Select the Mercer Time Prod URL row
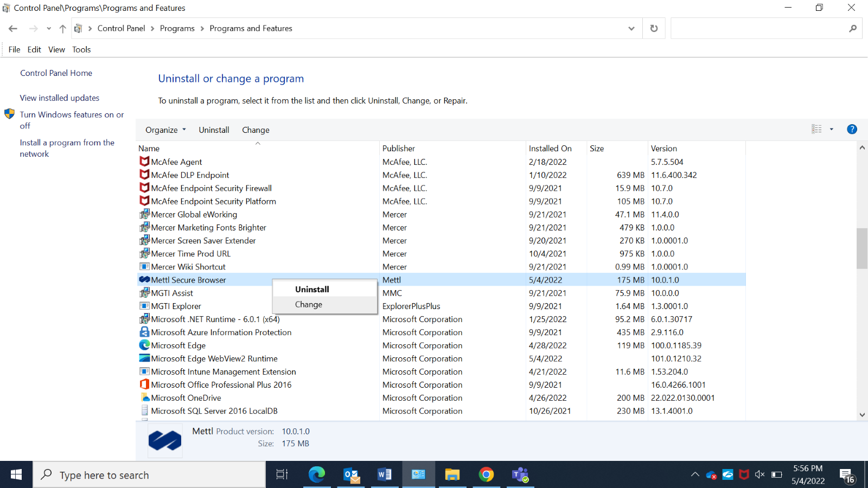The image size is (868, 488). click(442, 253)
